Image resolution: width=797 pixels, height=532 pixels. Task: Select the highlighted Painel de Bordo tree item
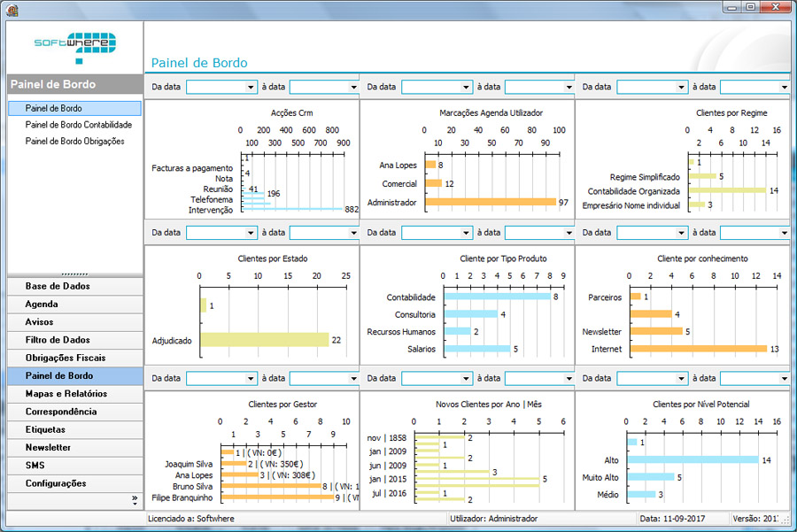[x=53, y=108]
